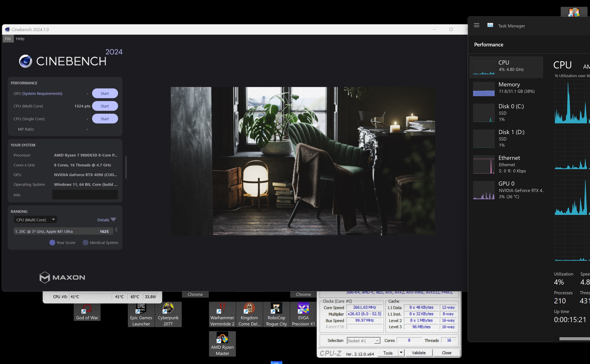Click the Bus Speed 99.97 MHz value

click(364, 320)
